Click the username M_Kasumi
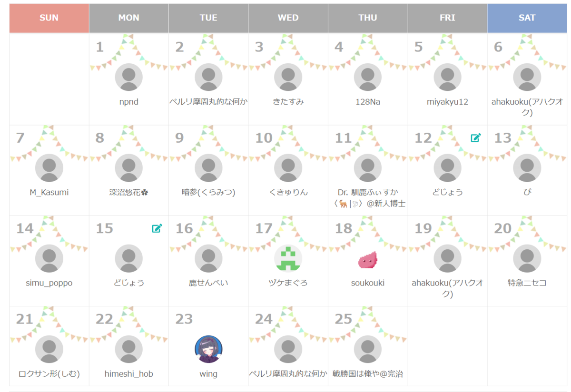Image resolution: width=571 pixels, height=392 pixels. pyautogui.click(x=49, y=192)
